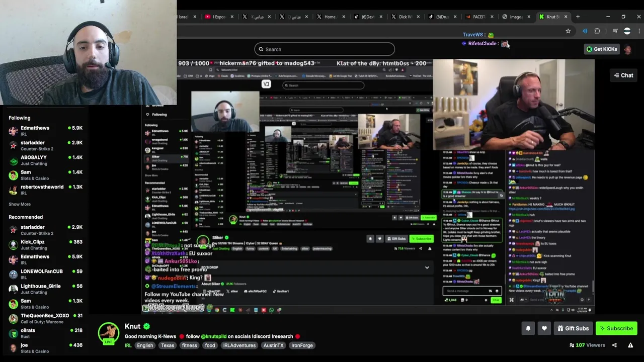Open starladder under Following
This screenshot has height=362, width=644.
tap(45, 145)
